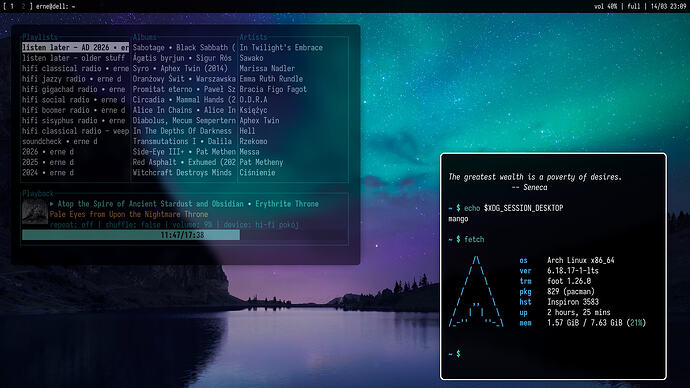Click the 'Arch Linux x86_64' os value
This screenshot has height=388, width=690.
point(581,260)
